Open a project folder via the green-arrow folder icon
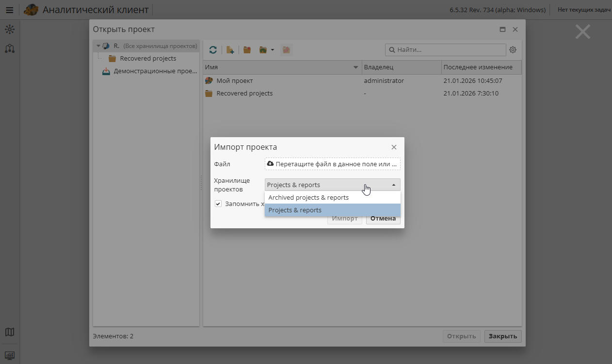Viewport: 612px width, 364px height. point(262,49)
